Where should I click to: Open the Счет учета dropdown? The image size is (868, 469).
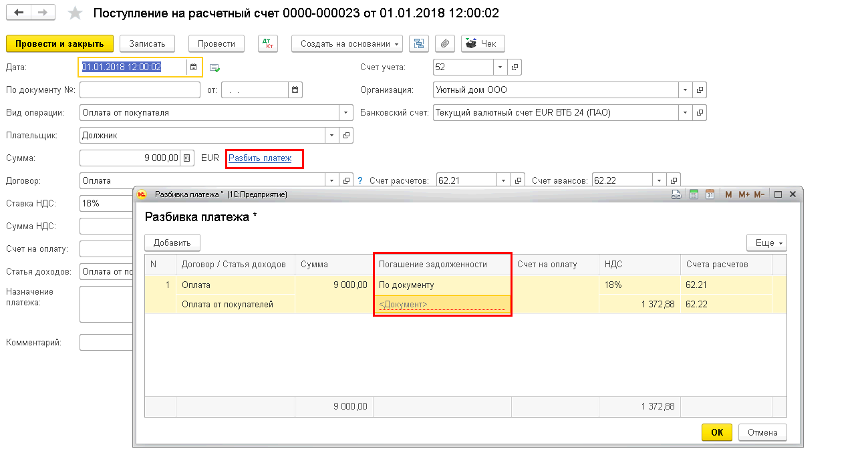[500, 67]
